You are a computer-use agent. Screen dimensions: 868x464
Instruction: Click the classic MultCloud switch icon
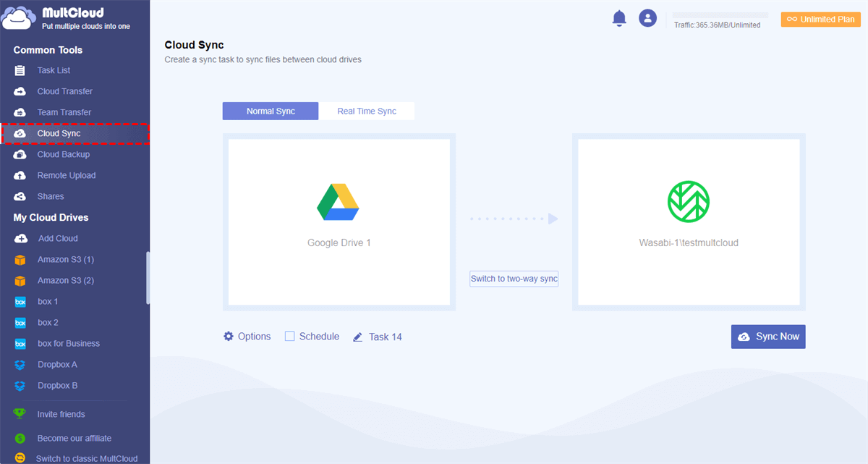[20, 458]
